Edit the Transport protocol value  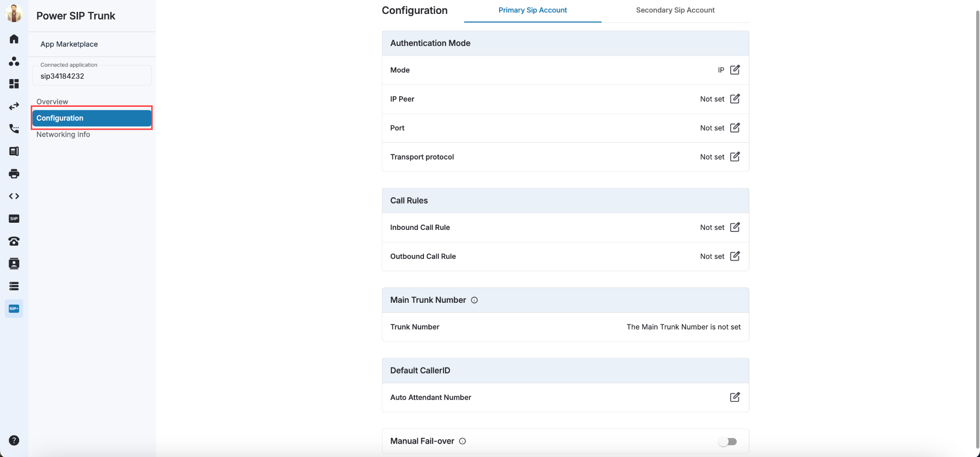click(x=735, y=157)
